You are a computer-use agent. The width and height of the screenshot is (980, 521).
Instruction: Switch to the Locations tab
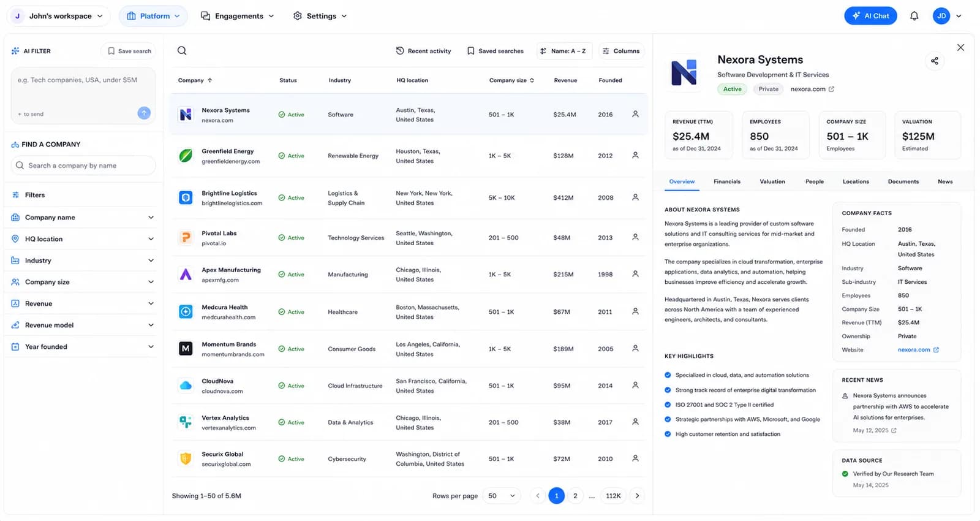point(856,181)
